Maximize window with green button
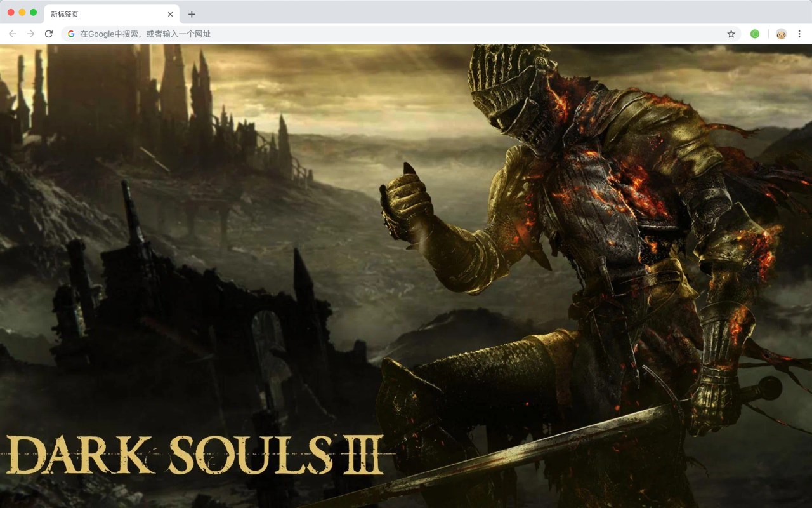This screenshot has height=508, width=812. pyautogui.click(x=34, y=12)
